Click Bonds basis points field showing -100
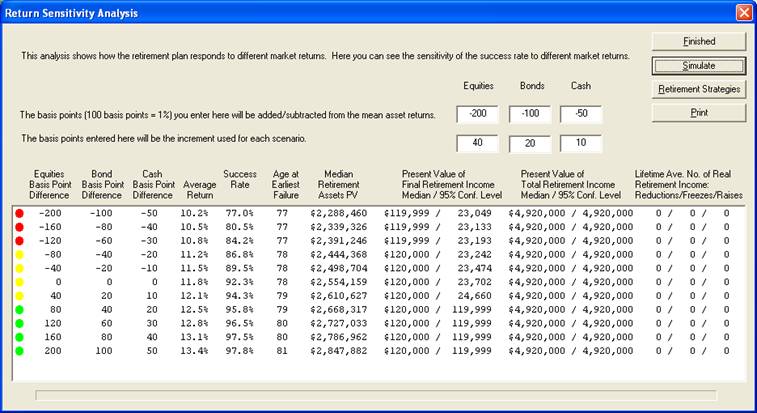Viewport: 757px width, 413px height. (x=529, y=115)
